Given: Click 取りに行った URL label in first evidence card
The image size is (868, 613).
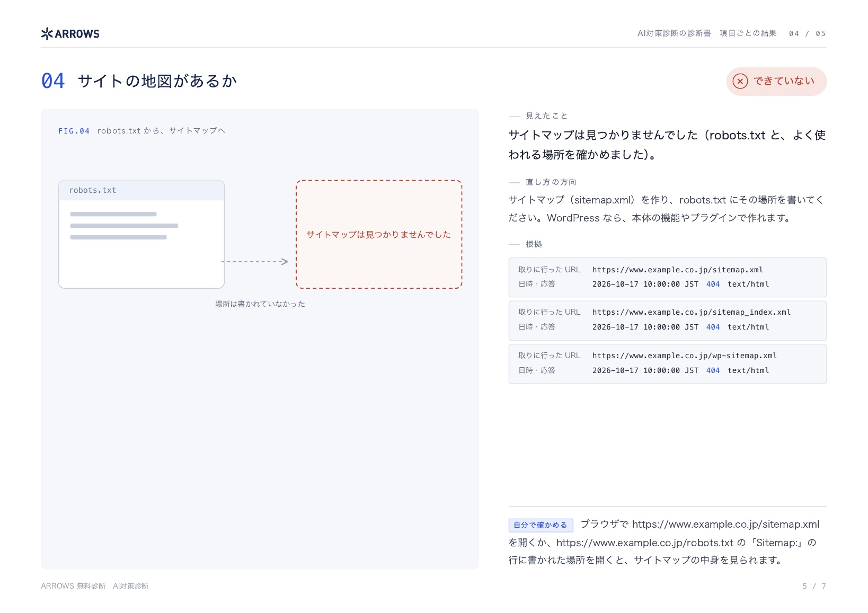Looking at the screenshot, I should pos(550,270).
